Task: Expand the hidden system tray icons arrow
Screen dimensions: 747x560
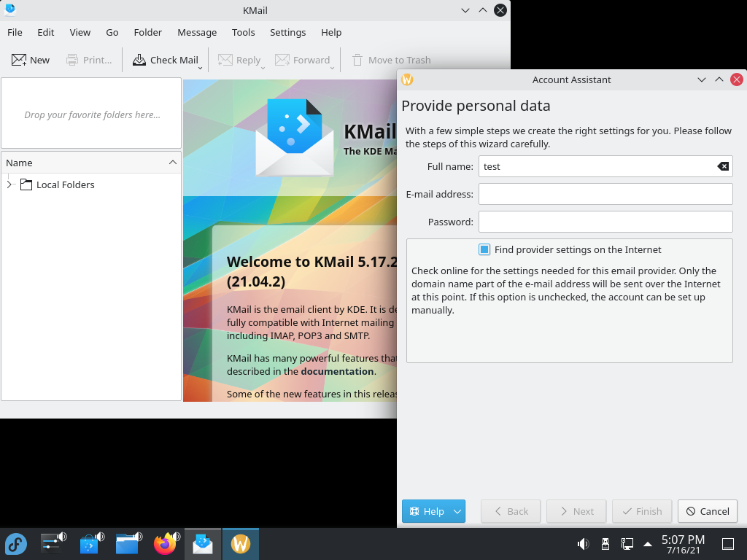Action: (x=648, y=544)
